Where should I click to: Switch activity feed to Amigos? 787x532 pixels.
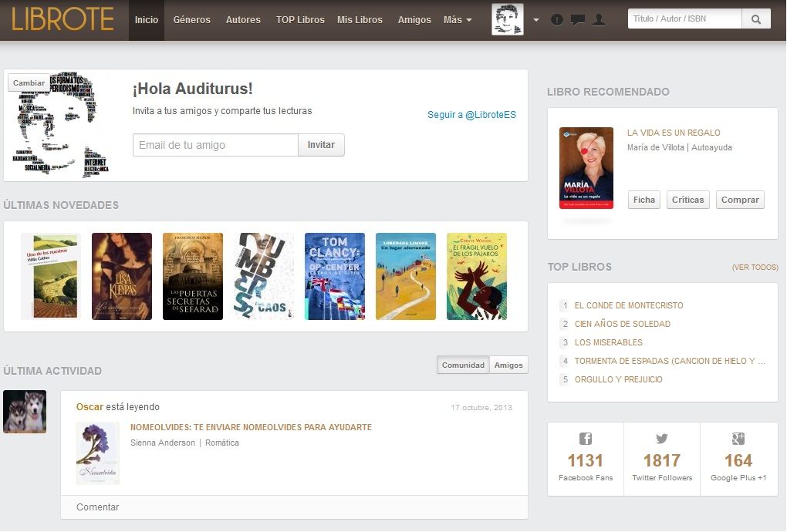point(508,365)
